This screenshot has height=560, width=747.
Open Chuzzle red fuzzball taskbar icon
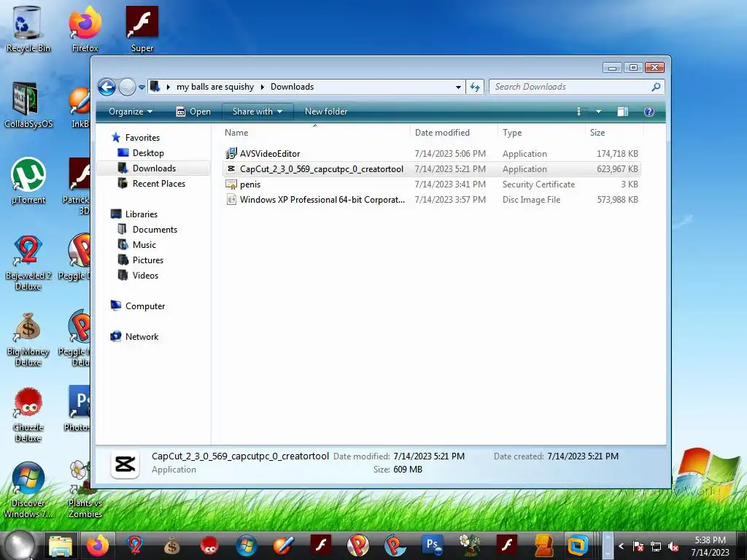click(209, 545)
